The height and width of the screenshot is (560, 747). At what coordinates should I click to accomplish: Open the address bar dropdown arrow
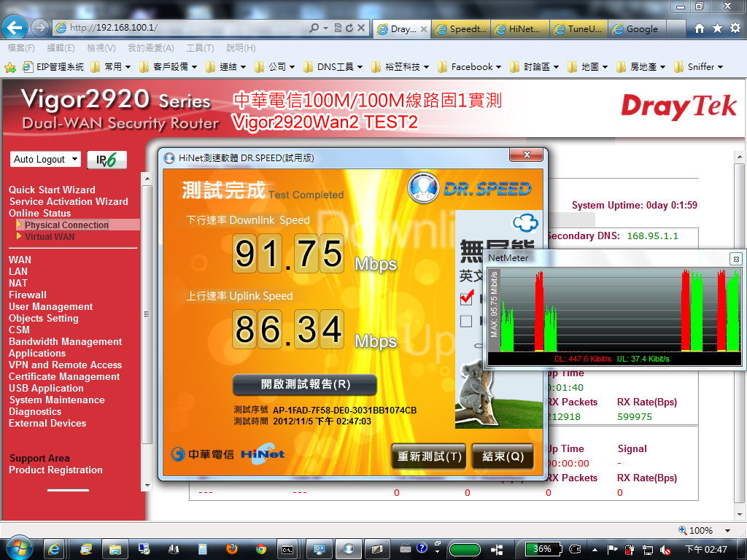click(x=326, y=28)
